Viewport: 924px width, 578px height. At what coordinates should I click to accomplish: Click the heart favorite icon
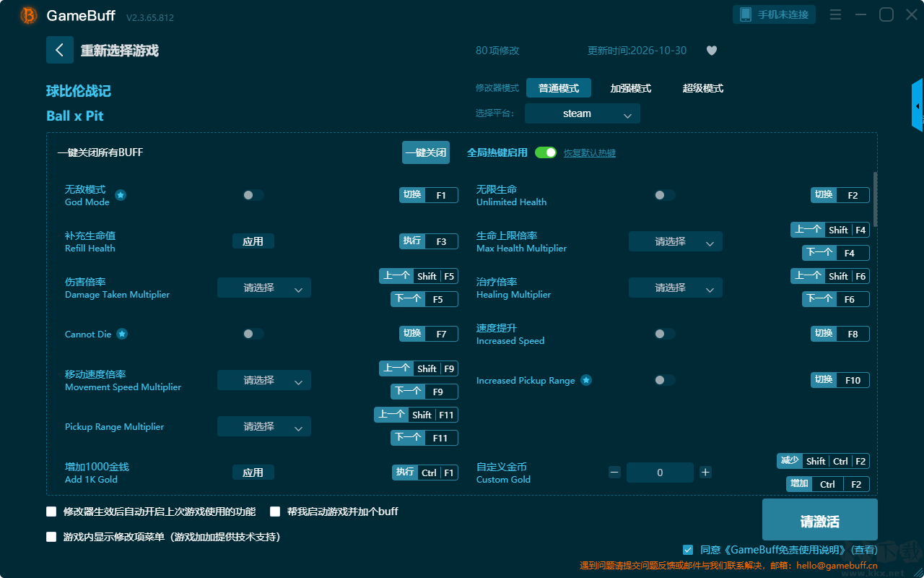pos(711,51)
